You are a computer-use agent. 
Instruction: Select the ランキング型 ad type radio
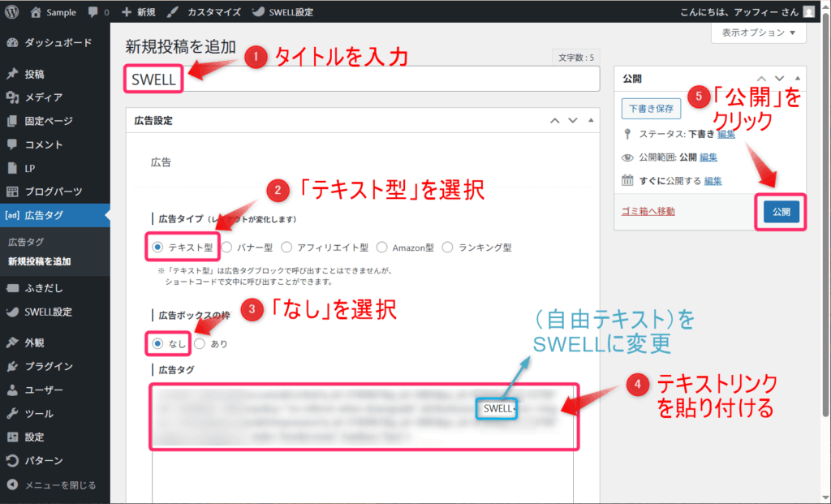448,247
